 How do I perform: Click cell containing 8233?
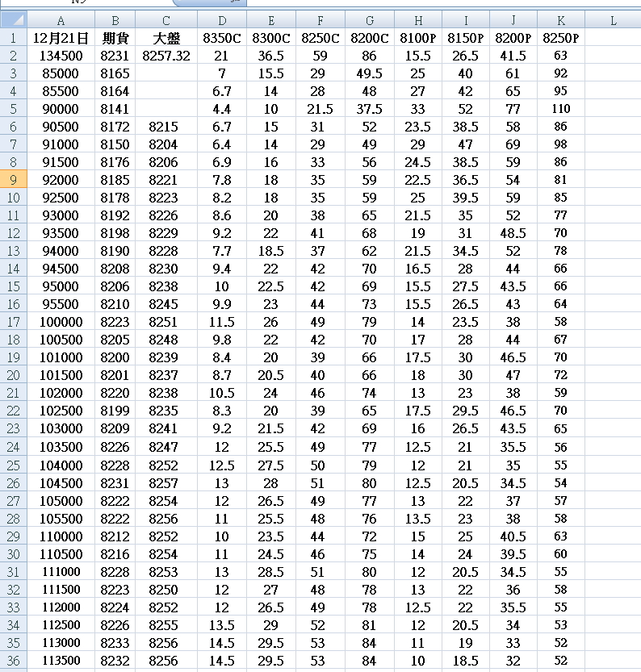point(115,643)
